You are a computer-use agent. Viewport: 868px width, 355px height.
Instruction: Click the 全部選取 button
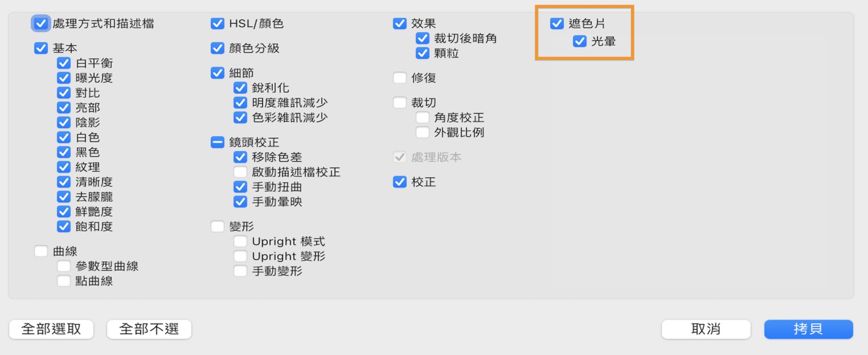pyautogui.click(x=51, y=329)
